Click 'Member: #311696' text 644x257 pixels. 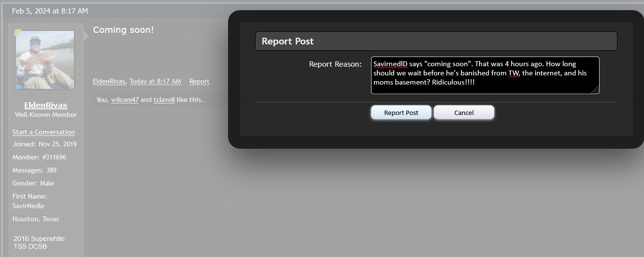39,157
